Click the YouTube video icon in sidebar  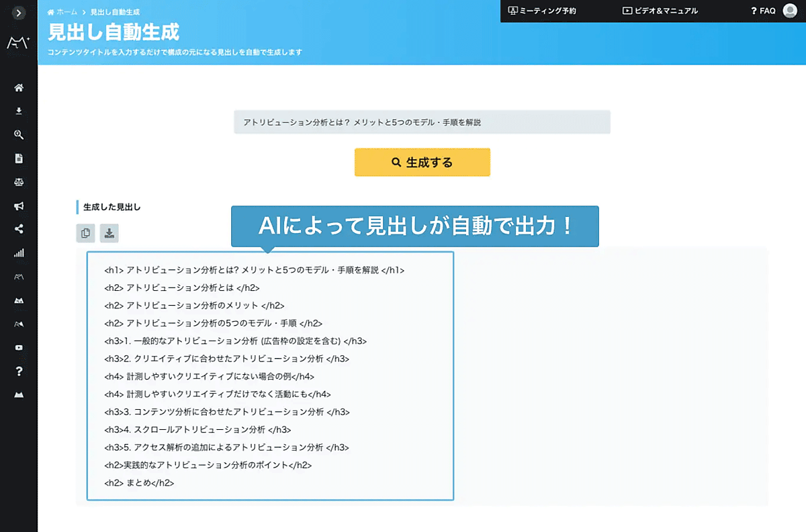(x=19, y=348)
